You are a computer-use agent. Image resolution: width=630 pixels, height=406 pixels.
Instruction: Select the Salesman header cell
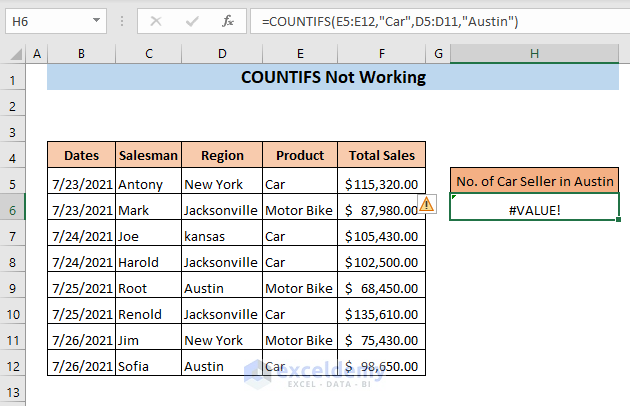point(148,155)
